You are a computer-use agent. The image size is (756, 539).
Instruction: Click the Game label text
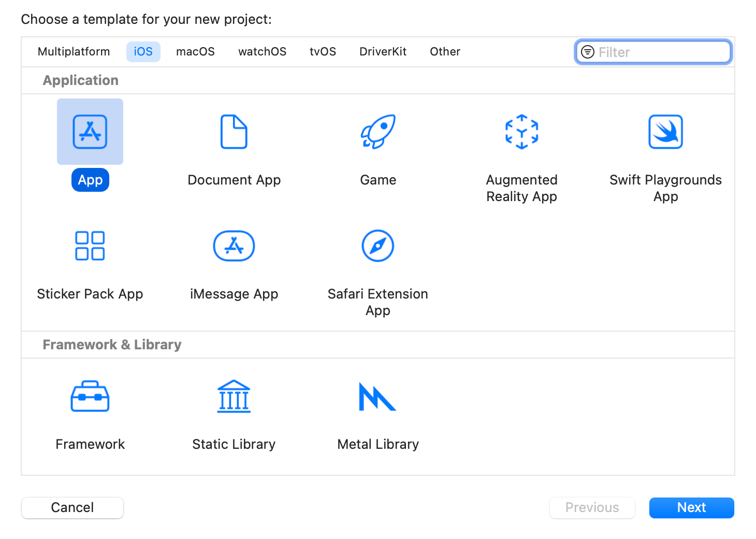(x=378, y=180)
